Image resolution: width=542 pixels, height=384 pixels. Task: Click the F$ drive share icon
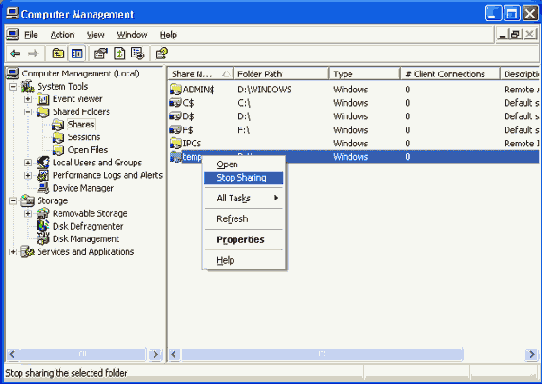(176, 130)
